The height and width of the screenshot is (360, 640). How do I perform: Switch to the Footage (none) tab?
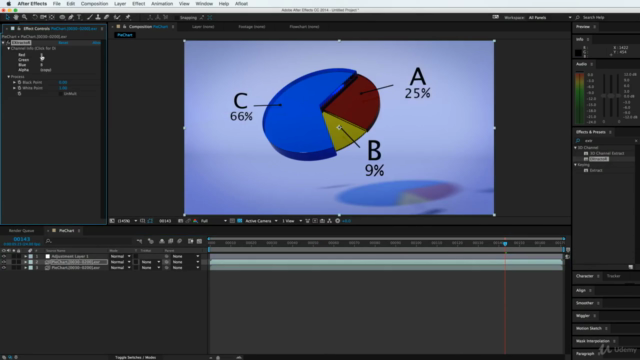(251, 27)
